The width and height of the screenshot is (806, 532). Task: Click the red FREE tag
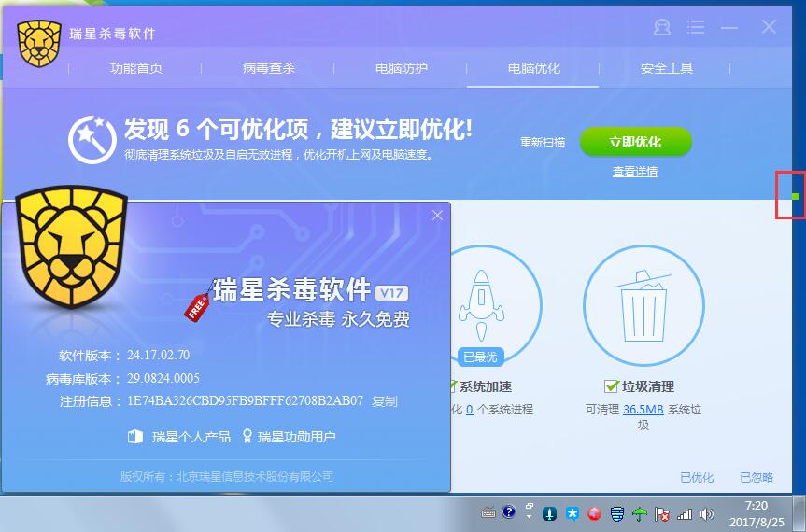tap(197, 306)
